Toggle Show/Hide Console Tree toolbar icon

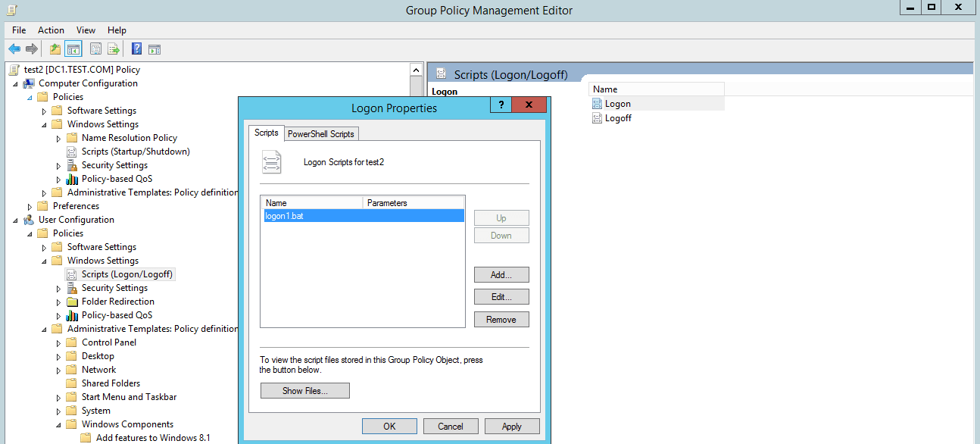coord(73,49)
